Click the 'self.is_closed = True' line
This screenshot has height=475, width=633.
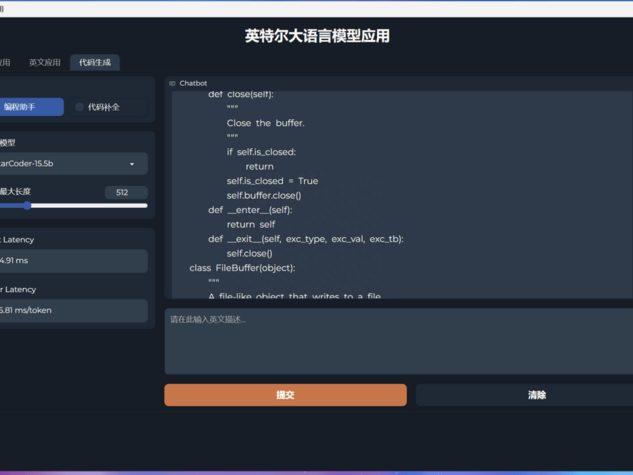click(272, 181)
